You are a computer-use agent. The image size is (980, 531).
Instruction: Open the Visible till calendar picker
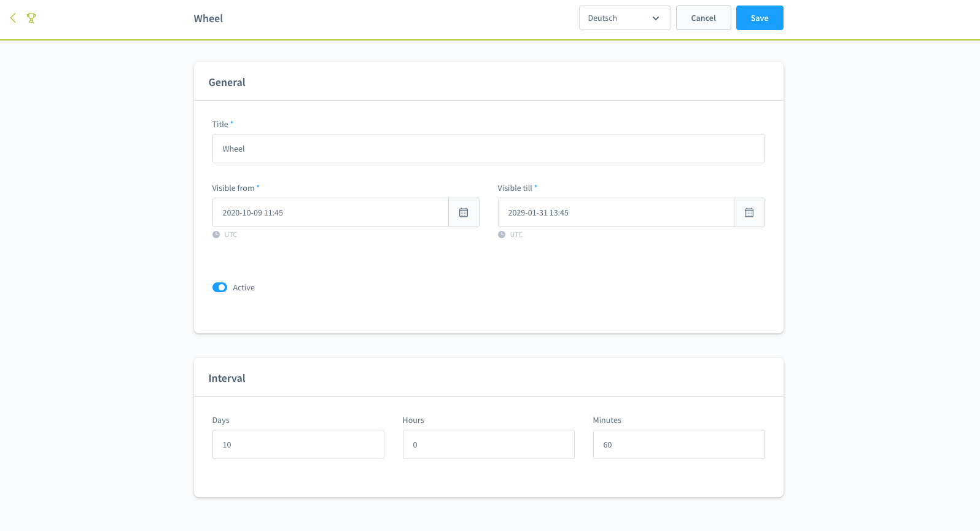[749, 212]
